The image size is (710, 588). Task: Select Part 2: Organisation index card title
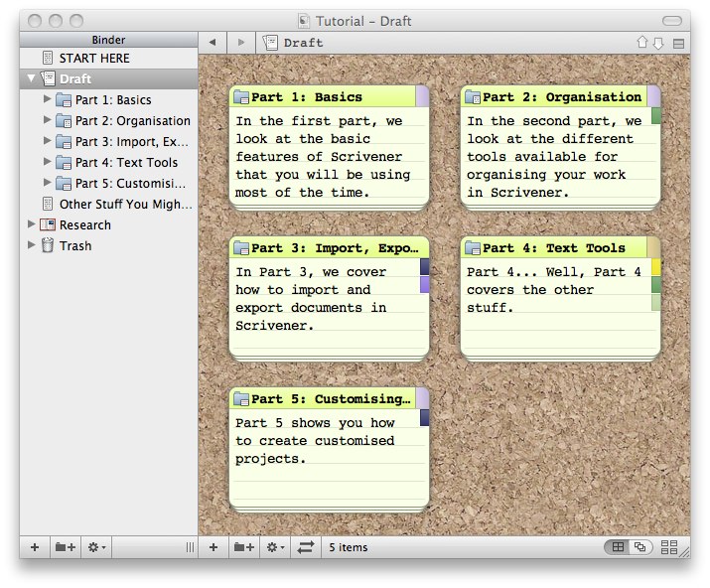561,97
